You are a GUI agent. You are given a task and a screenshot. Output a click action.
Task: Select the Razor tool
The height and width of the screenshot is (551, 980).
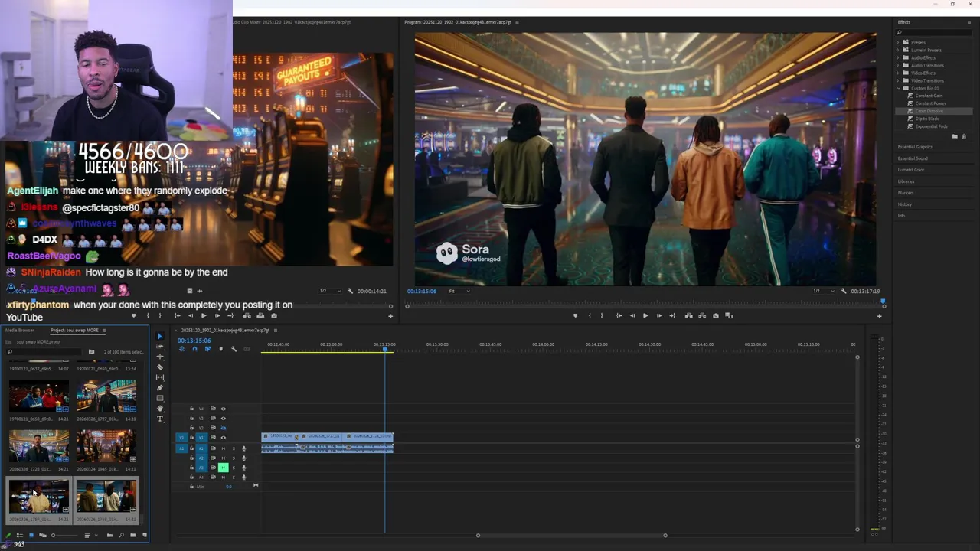point(160,367)
